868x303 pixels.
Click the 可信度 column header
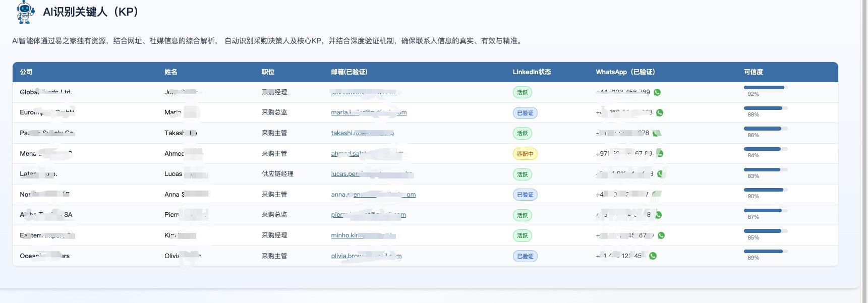(x=753, y=72)
